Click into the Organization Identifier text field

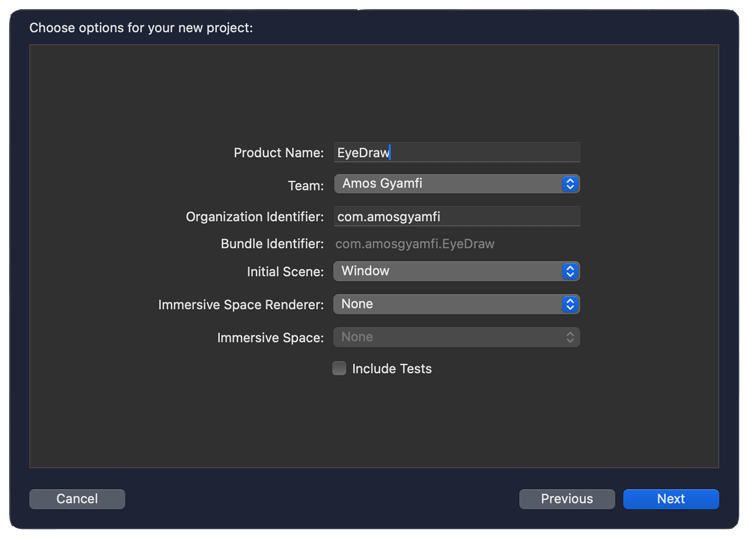457,216
